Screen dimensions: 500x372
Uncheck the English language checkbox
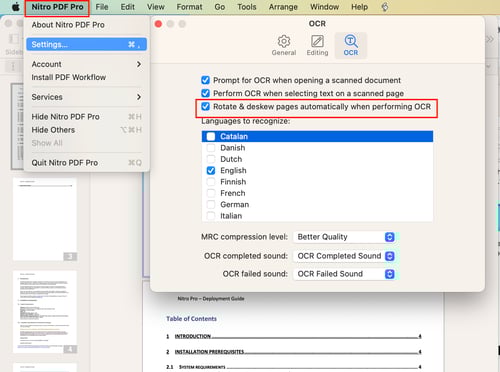[211, 171]
